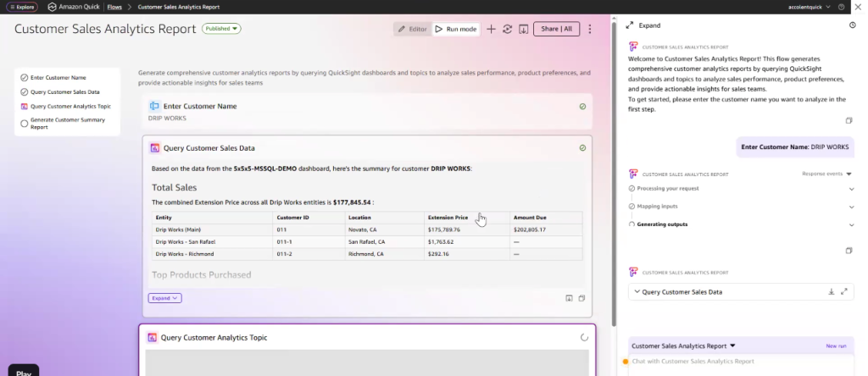This screenshot has width=868, height=376.
Task: Copy the response events message
Action: (849, 251)
